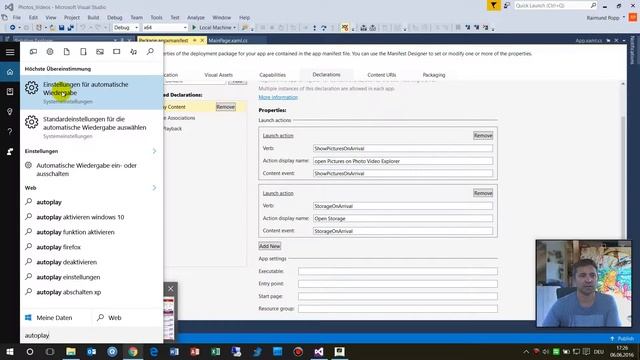Screen dimensions: 640x360
Task: Click the Home icon in Cortana sidebar
Action: (10, 72)
